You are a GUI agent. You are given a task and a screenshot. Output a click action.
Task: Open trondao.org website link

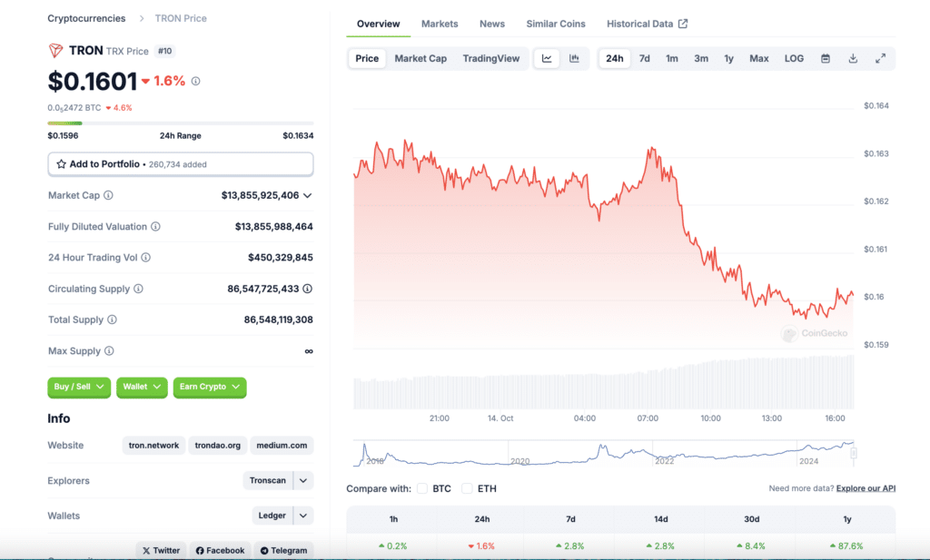218,445
